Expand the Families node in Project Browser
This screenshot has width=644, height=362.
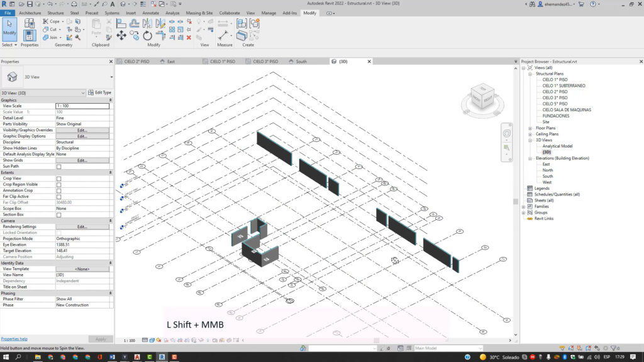pos(523,206)
